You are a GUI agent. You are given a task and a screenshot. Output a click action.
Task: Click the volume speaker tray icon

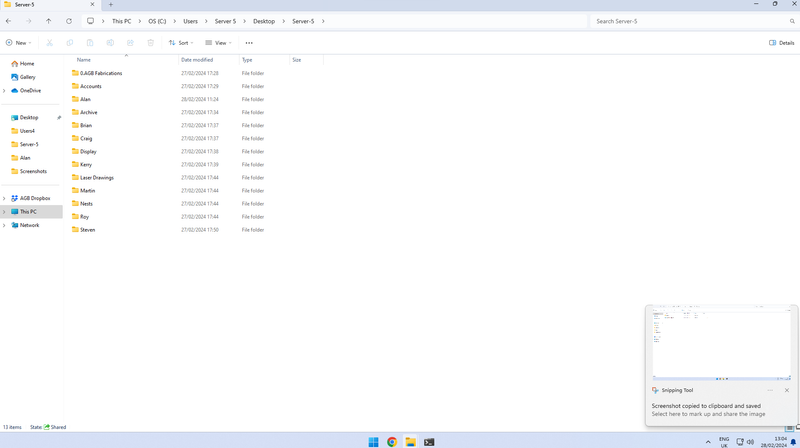pyautogui.click(x=750, y=442)
